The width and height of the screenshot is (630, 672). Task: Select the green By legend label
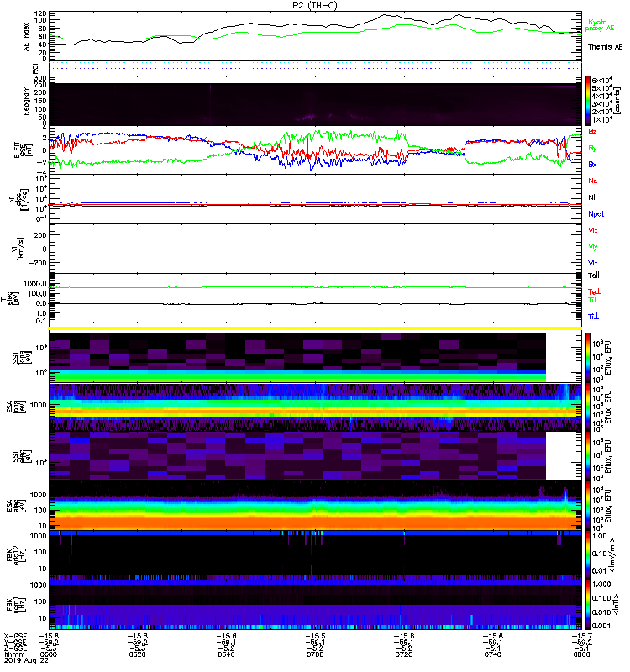[592, 149]
